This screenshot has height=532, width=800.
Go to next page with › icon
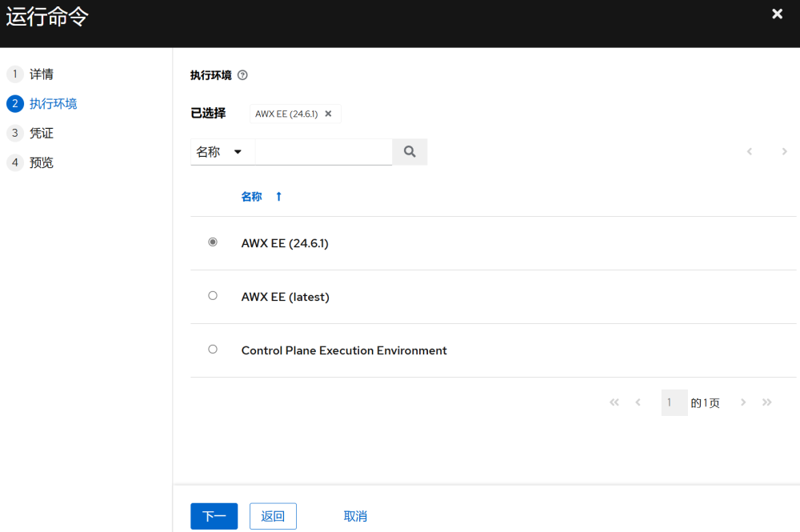[743, 402]
